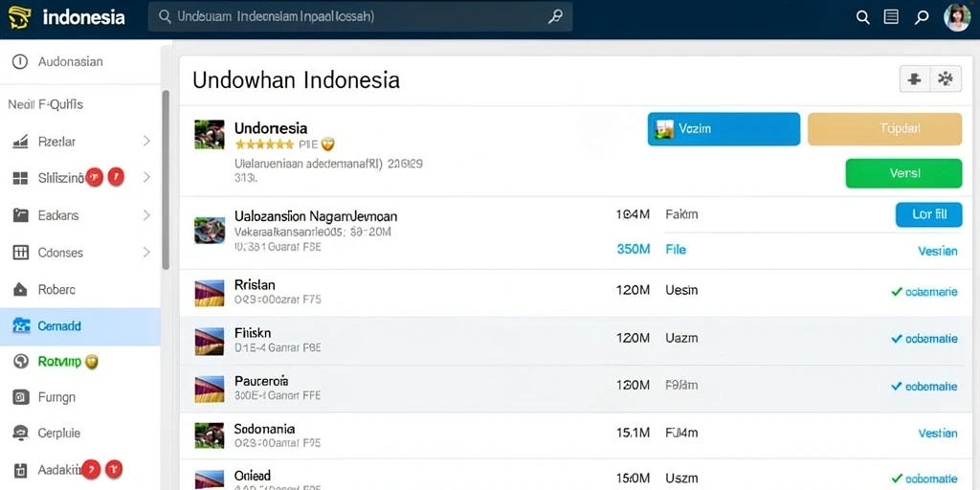This screenshot has height=490, width=980.
Task: Click the Vestien link under Lor fill
Action: (x=938, y=252)
